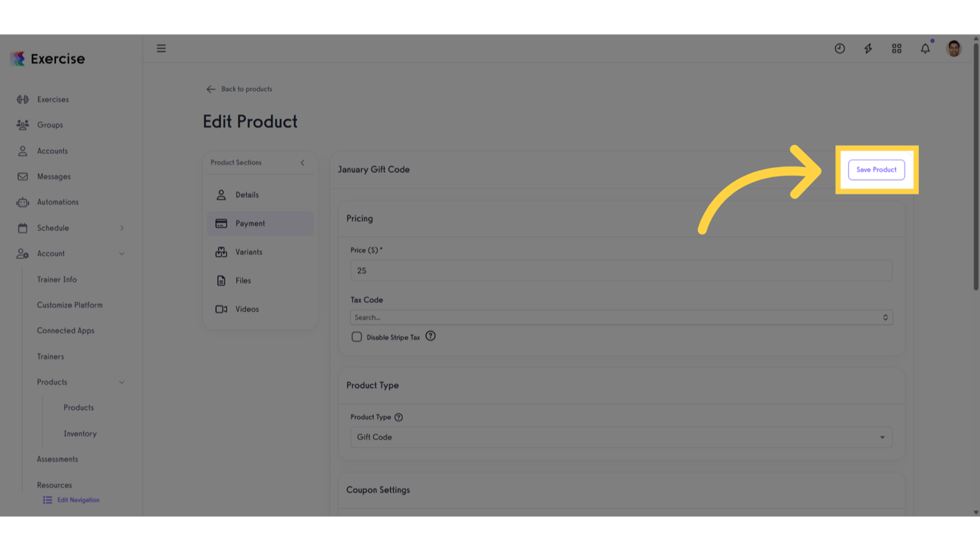The image size is (980, 551).
Task: Open the notifications bell
Action: coord(925,48)
